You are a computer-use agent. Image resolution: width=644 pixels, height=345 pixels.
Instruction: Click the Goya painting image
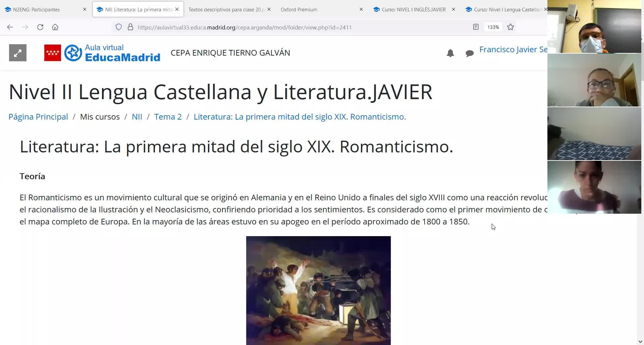point(318,290)
